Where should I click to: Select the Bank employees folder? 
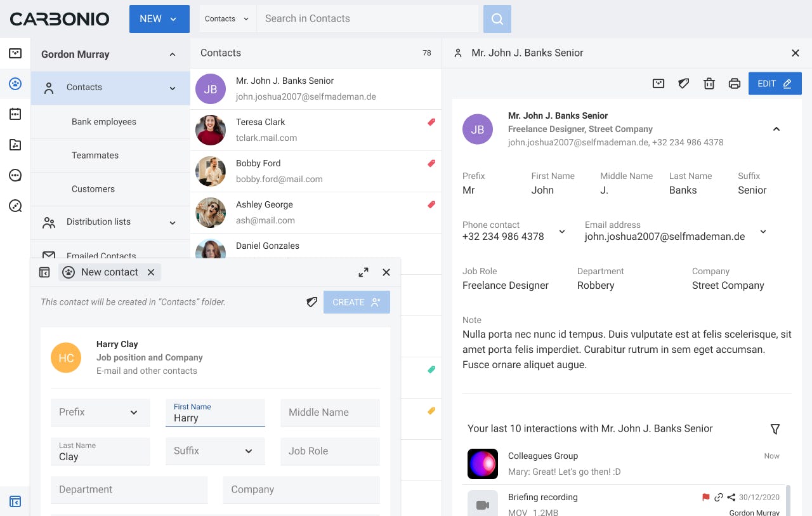pyautogui.click(x=110, y=122)
